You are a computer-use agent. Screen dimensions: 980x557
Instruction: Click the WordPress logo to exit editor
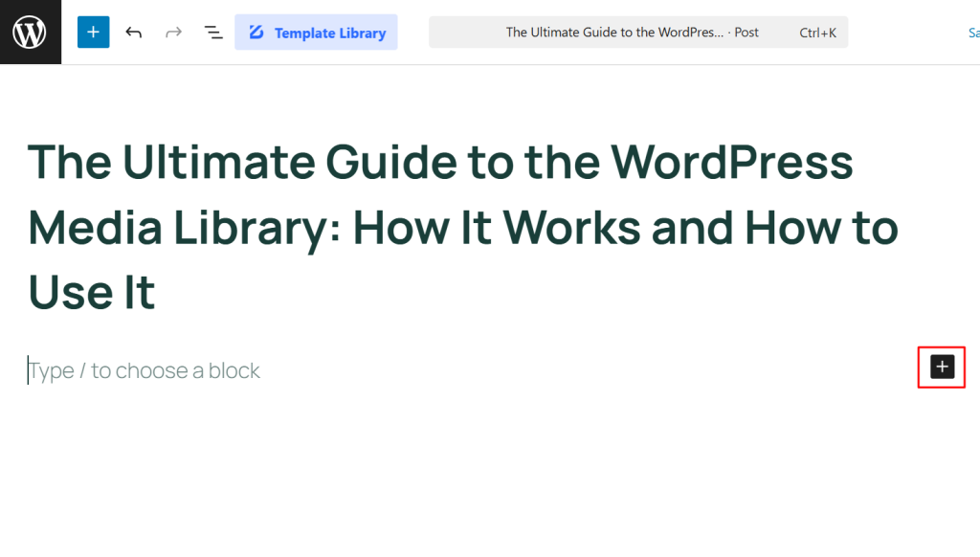click(30, 32)
